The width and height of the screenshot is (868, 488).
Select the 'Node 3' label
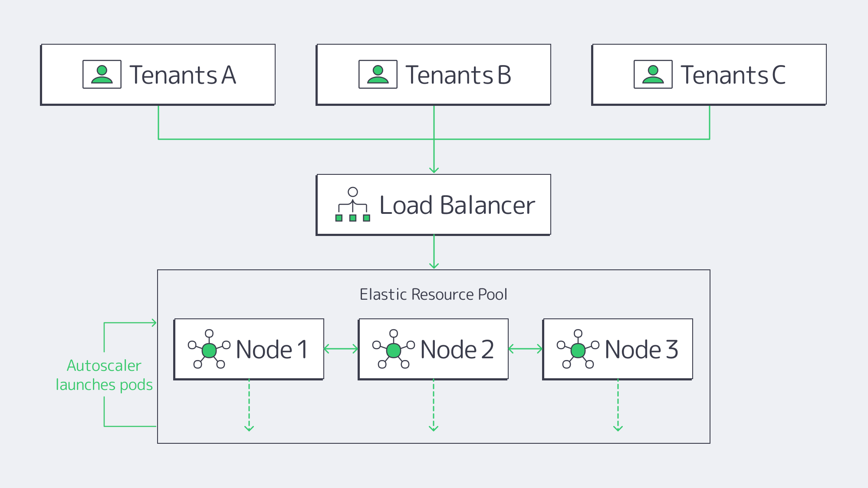pos(641,349)
